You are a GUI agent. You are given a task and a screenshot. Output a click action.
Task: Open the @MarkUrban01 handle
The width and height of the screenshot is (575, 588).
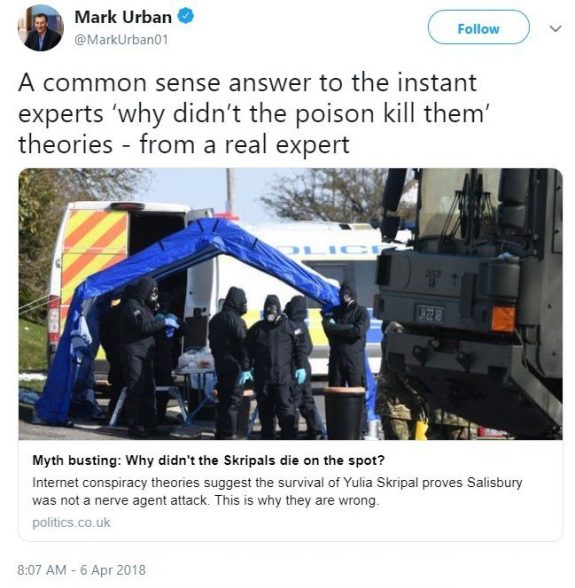click(x=122, y=40)
